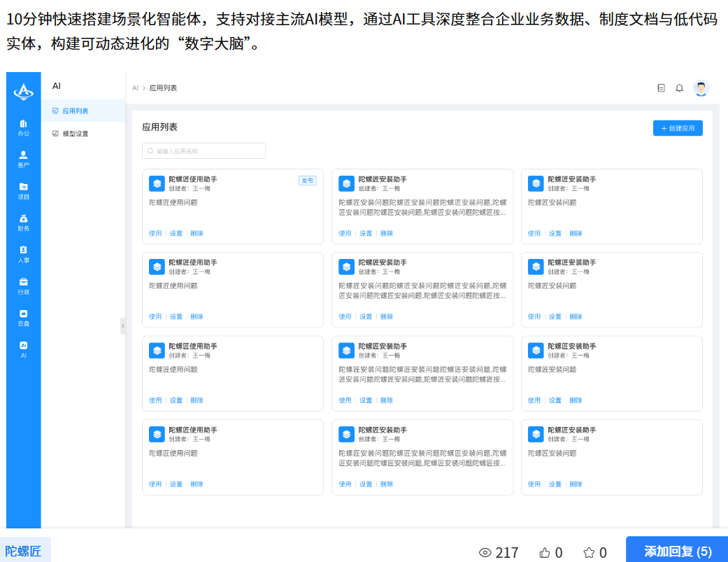Click 使用 on the first 陀螺匠使用助手 card
The width and height of the screenshot is (728, 562).
point(155,233)
